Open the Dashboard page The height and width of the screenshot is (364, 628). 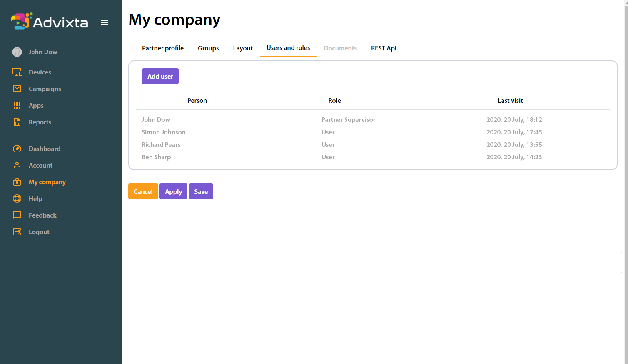tap(45, 149)
